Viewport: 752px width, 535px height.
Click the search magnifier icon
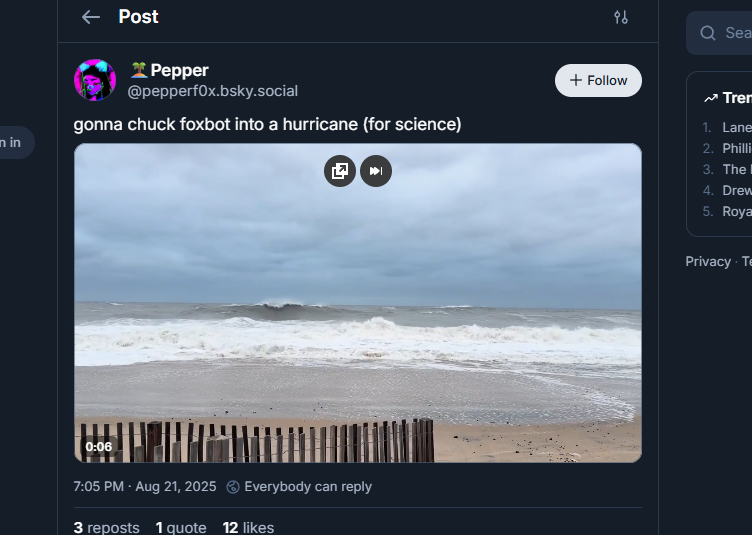[708, 33]
